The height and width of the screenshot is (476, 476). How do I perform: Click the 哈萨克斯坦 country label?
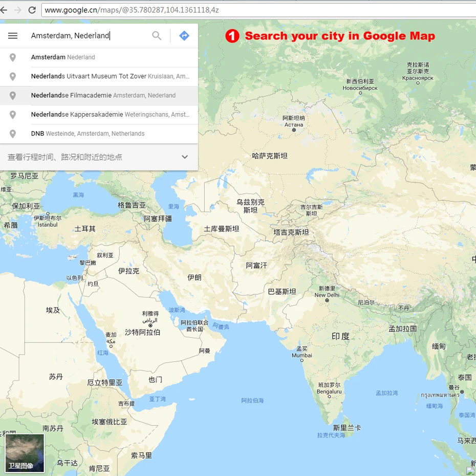270,156
